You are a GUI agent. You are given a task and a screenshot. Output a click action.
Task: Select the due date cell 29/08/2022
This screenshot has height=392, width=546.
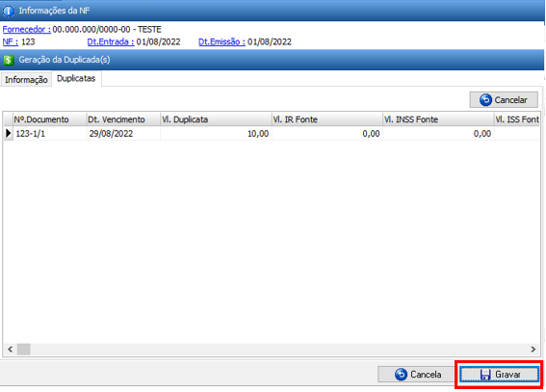point(123,133)
